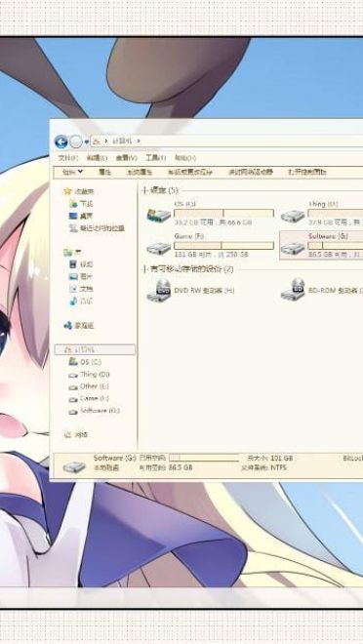
Task: Select the Network entry in the sidebar
Action: 76,434
